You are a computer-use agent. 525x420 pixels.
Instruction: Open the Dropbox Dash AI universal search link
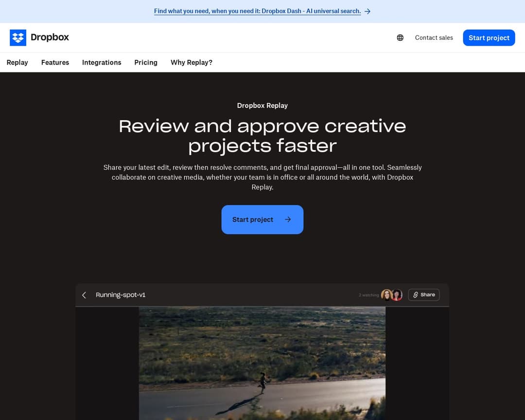pyautogui.click(x=258, y=11)
